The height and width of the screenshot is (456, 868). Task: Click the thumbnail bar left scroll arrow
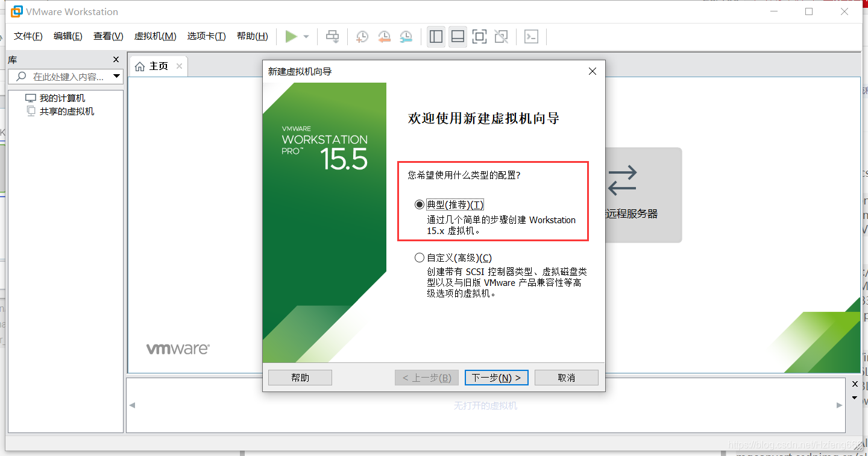(x=132, y=405)
